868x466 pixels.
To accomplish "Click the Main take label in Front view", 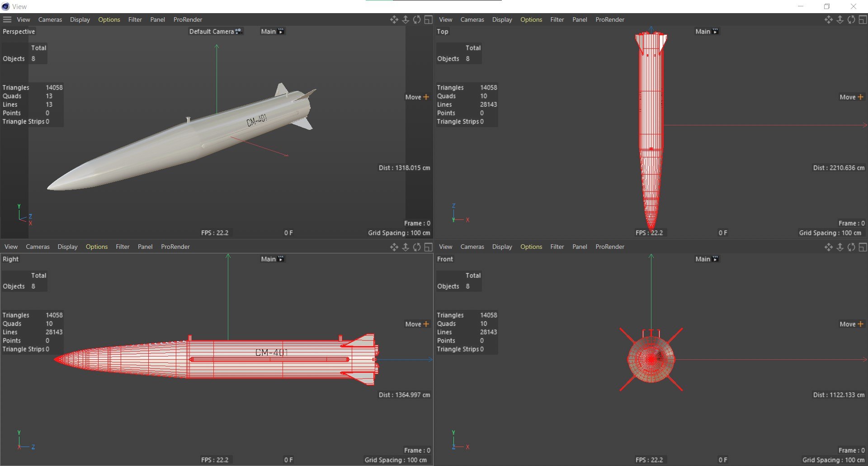I will point(707,259).
